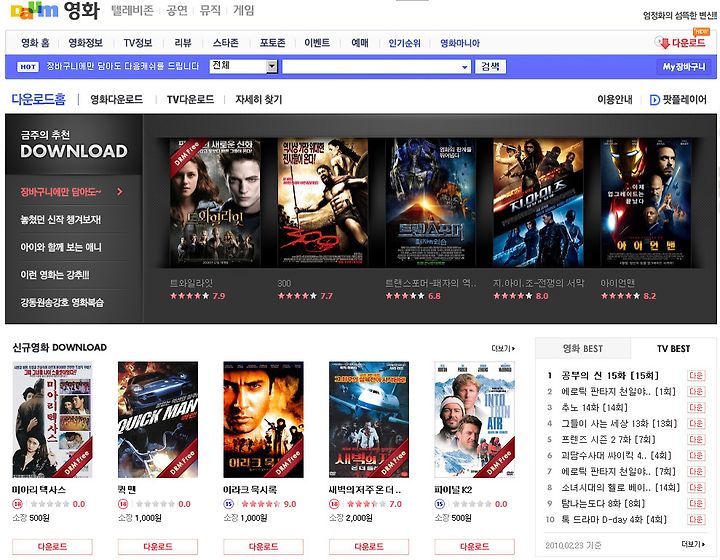This screenshot has width=720, height=560.
Task: Click 다운로드 button under 퀵 맨
Action: [x=158, y=547]
